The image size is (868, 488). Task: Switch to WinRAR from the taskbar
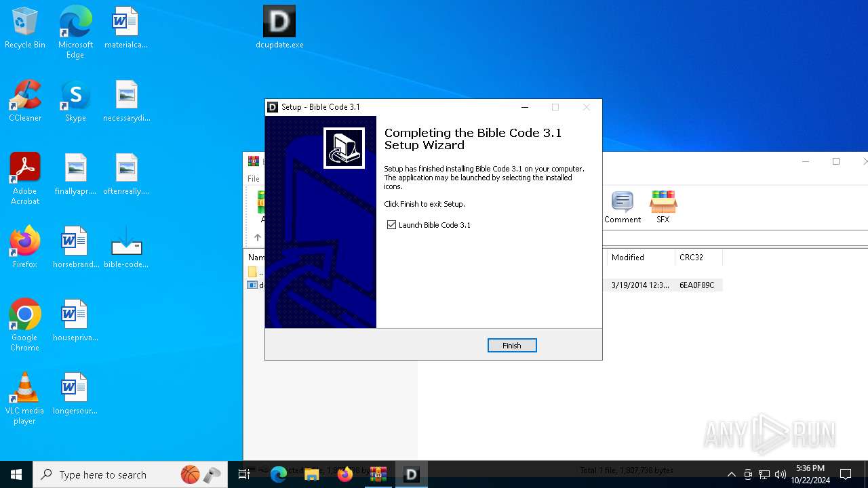point(378,474)
